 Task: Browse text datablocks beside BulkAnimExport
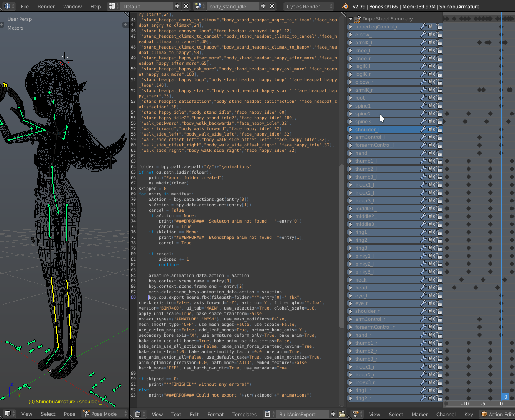(x=270, y=414)
